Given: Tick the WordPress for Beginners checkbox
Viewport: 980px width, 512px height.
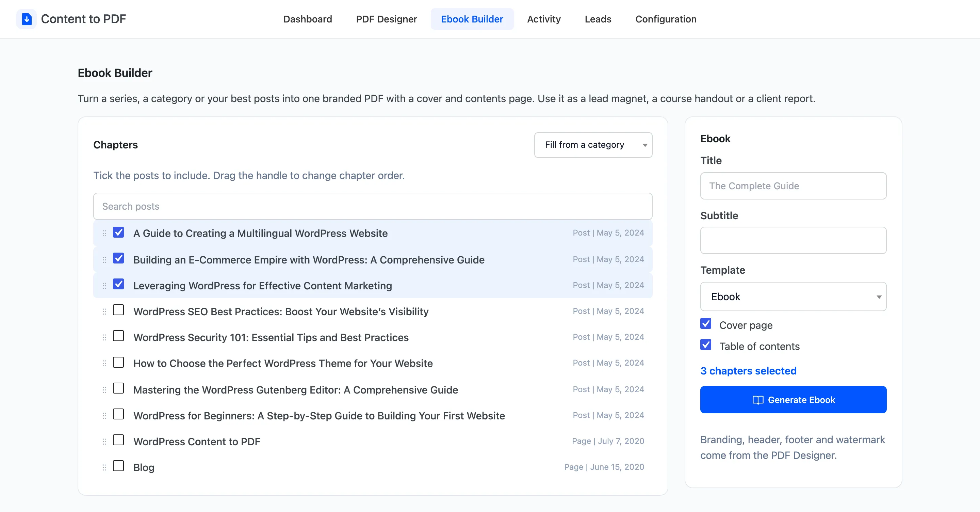Looking at the screenshot, I should (118, 414).
